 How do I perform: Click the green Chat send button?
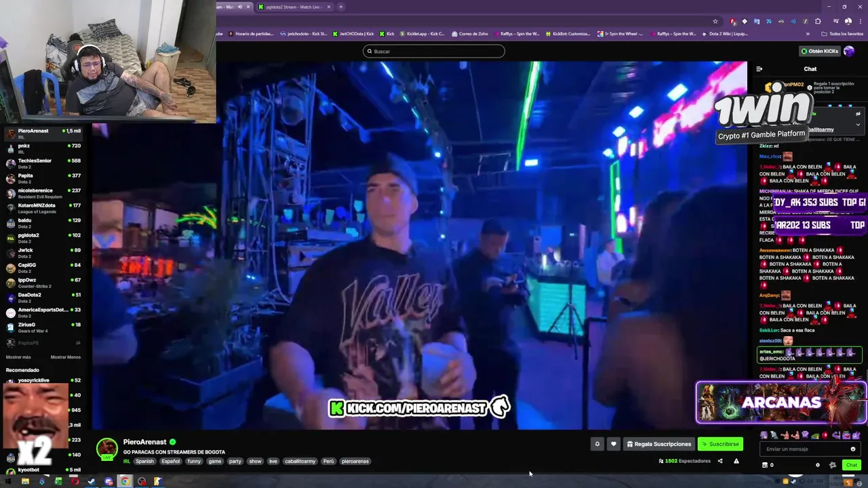point(852,465)
